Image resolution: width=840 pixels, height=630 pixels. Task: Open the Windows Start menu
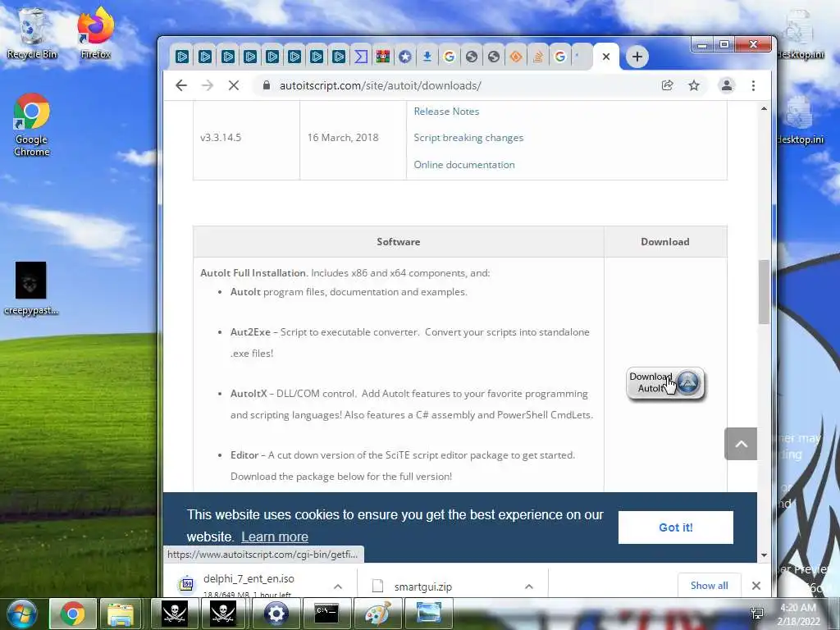pyautogui.click(x=22, y=614)
